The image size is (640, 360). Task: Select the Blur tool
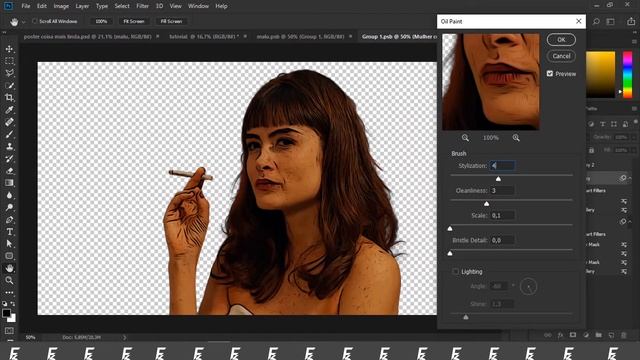pyautogui.click(x=9, y=195)
